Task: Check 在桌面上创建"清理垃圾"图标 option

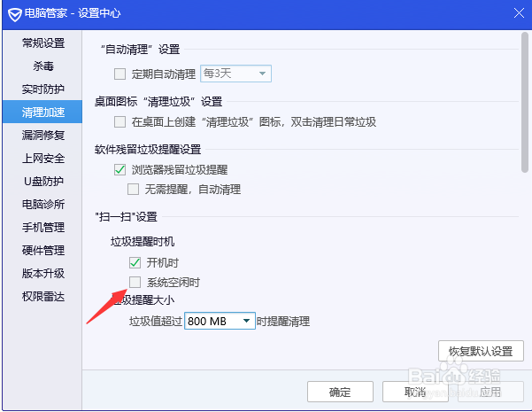Action: point(120,121)
